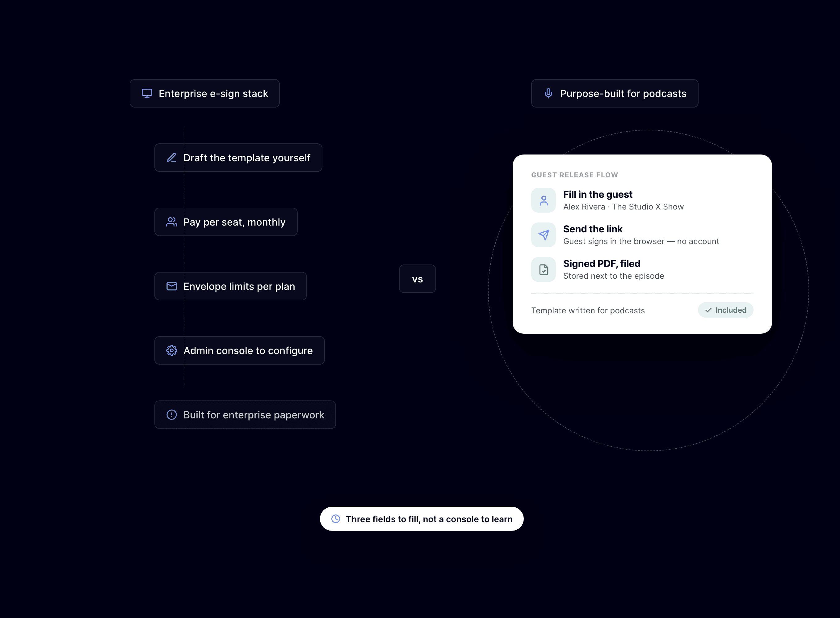This screenshot has width=840, height=618.
Task: Click the alert icon on Built for enterprise
Action: [172, 415]
